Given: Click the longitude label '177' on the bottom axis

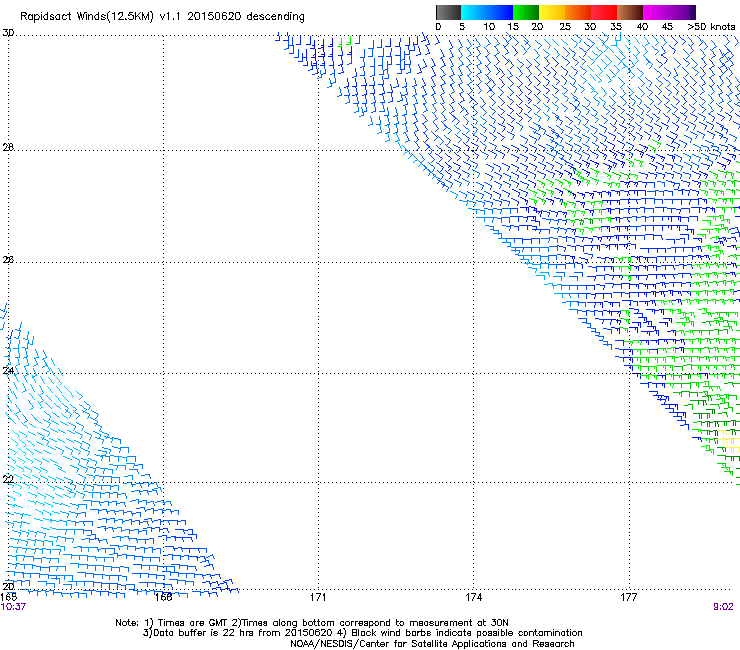Looking at the screenshot, I should point(629,597).
